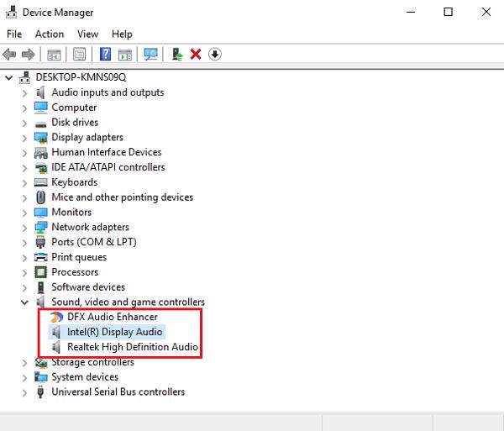Click the Disk drives icon

[x=41, y=124]
